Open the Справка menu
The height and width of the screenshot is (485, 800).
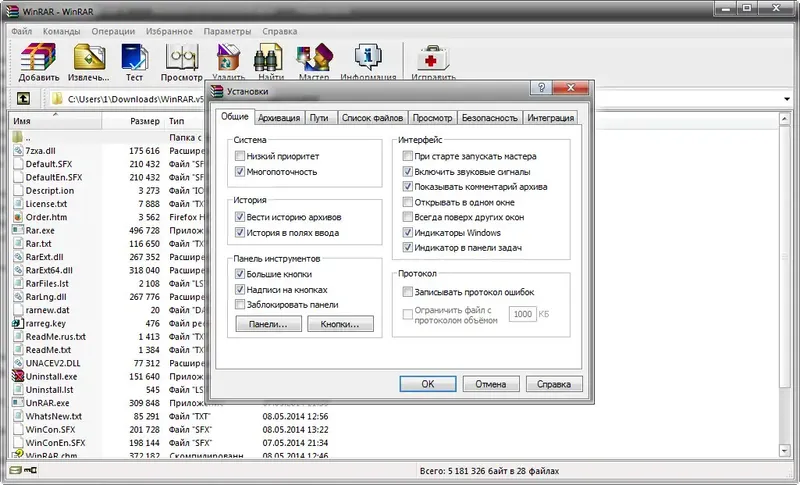point(280,31)
